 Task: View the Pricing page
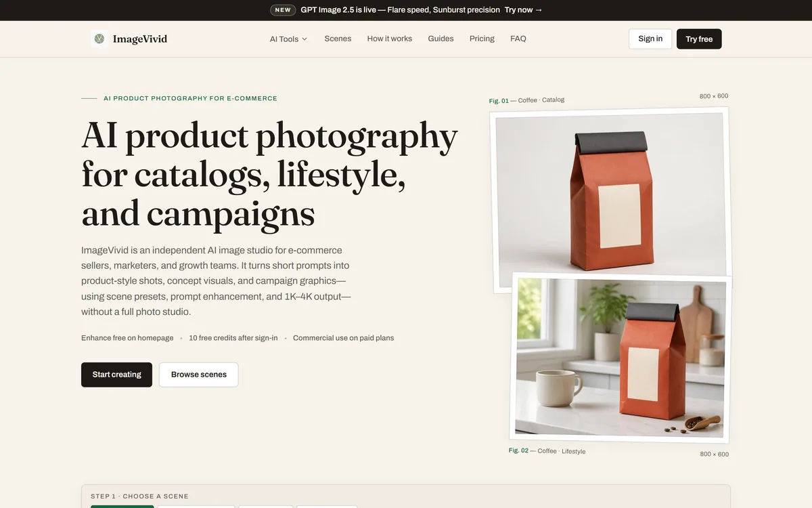[x=482, y=39]
